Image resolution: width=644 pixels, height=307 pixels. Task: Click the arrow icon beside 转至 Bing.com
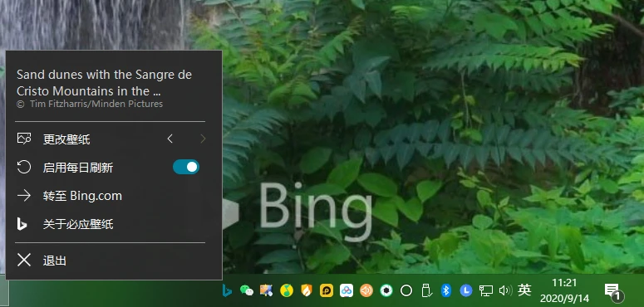24,196
